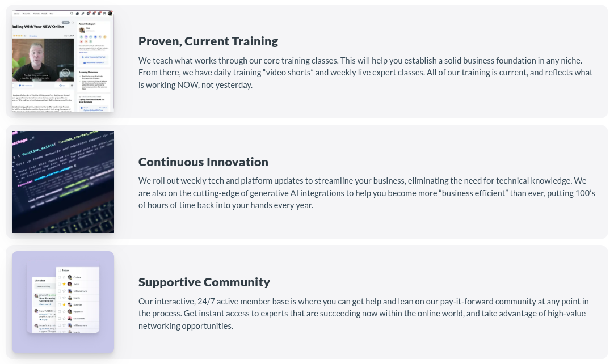Screen dimensions: 614x364
Task: Click the View Training Profile button
Action: (x=94, y=57)
